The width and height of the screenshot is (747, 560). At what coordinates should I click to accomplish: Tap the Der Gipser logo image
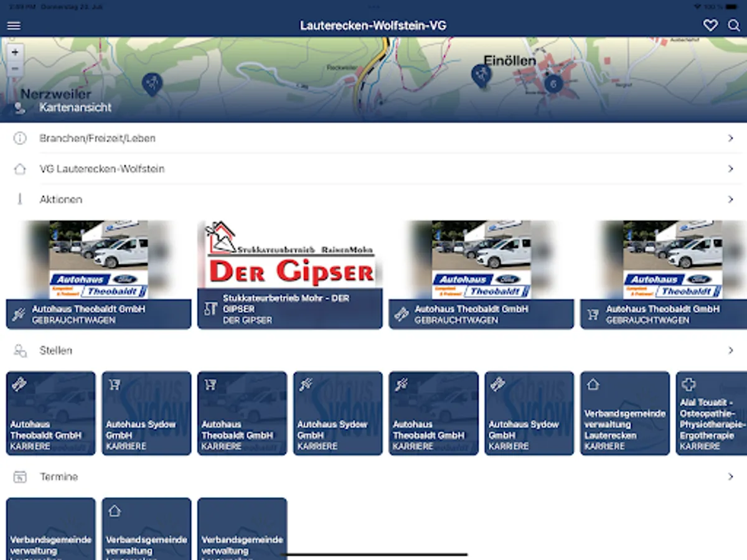[290, 254]
